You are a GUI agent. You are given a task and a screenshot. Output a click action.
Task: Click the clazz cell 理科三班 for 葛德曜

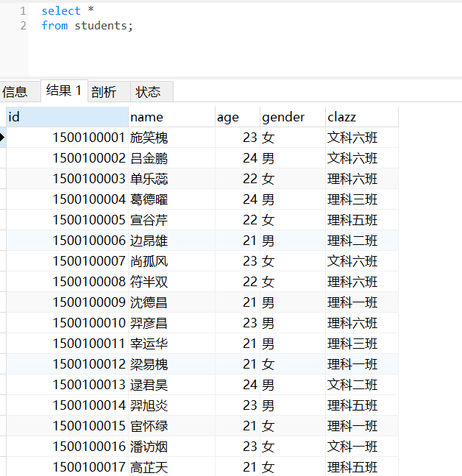coord(362,199)
